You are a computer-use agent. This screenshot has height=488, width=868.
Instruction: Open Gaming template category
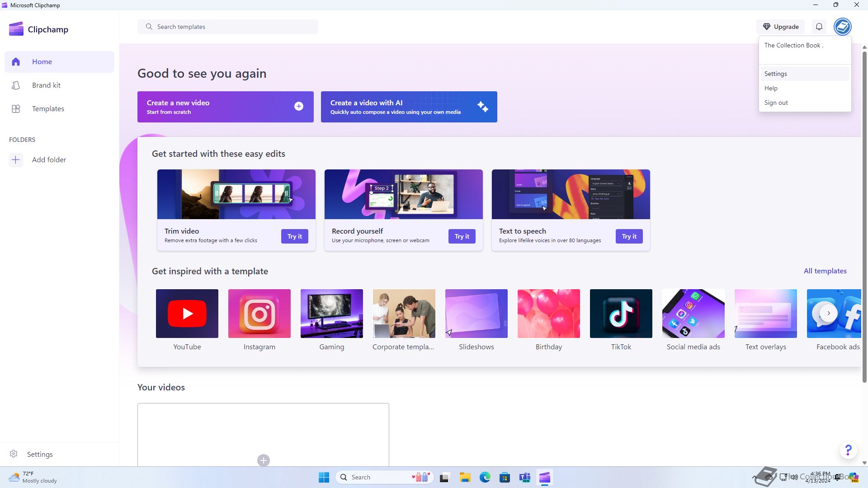point(332,314)
